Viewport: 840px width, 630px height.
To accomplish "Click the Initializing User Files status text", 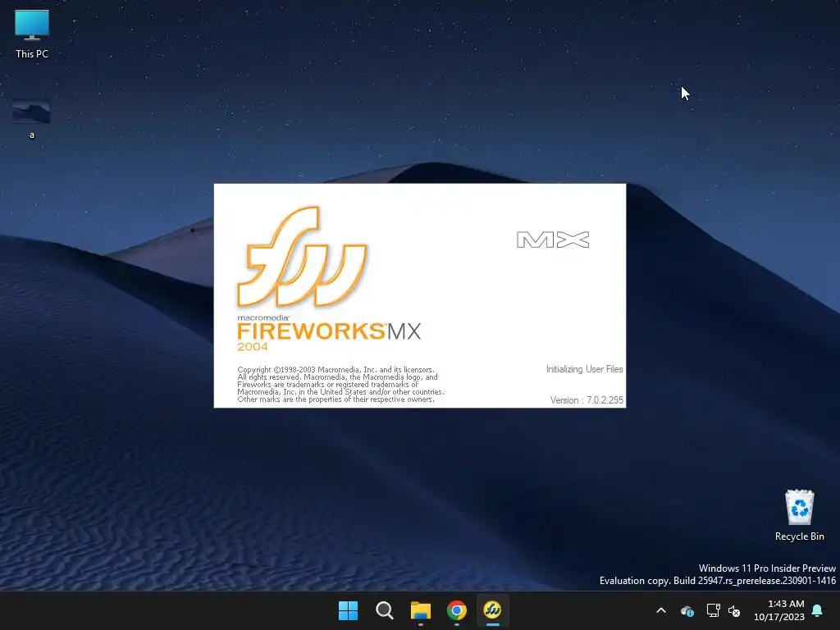I will (584, 369).
